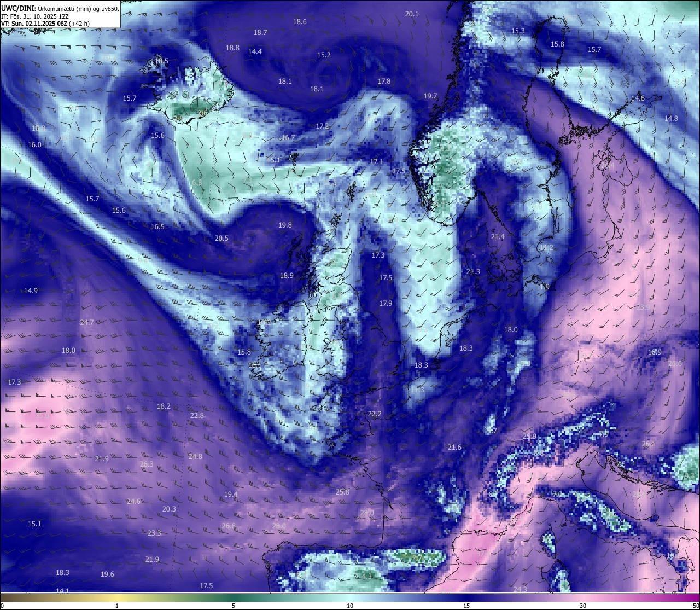Select the 19.4 value label
Image resolution: width=700 pixels, height=610 pixels.
[231, 495]
